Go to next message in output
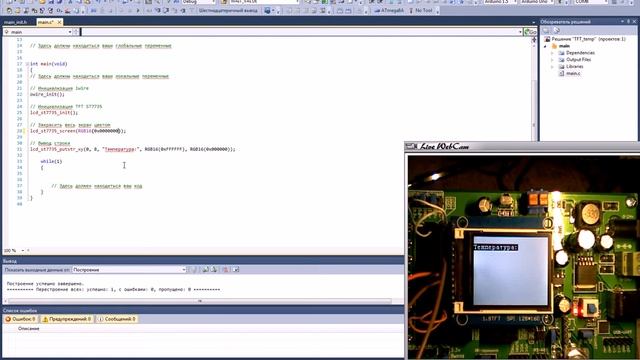The height and width of the screenshot is (360, 640). (x=214, y=270)
